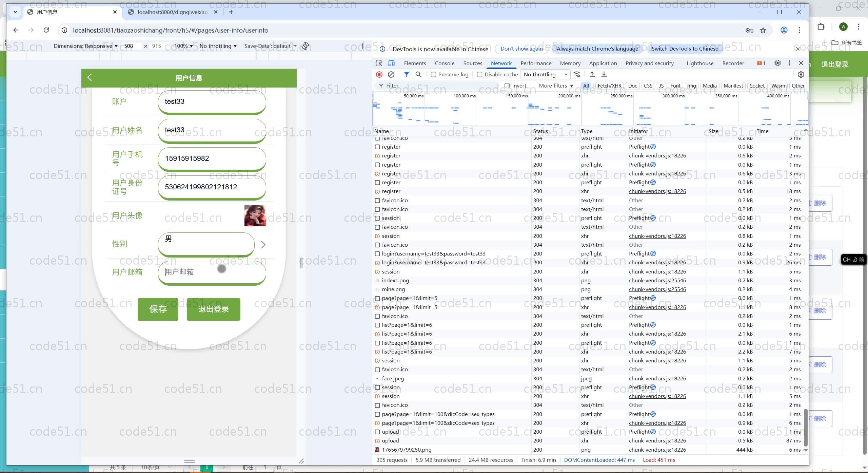Export network log as HAR file
The width and height of the screenshot is (868, 473).
coord(604,74)
